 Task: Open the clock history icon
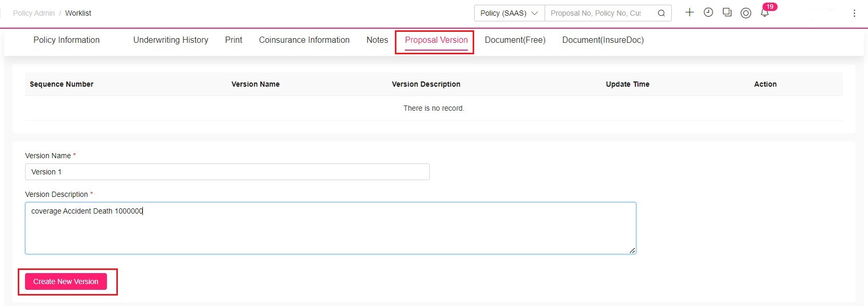(x=708, y=12)
